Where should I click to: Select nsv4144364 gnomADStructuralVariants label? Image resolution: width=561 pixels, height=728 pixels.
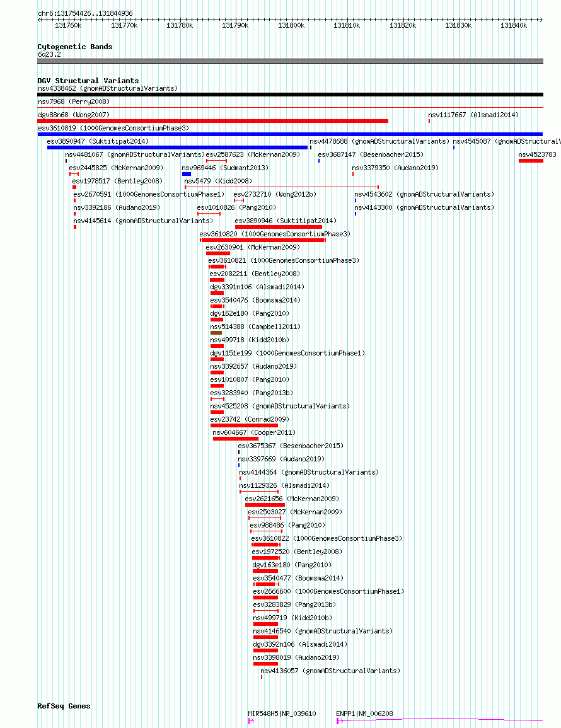[x=309, y=472]
